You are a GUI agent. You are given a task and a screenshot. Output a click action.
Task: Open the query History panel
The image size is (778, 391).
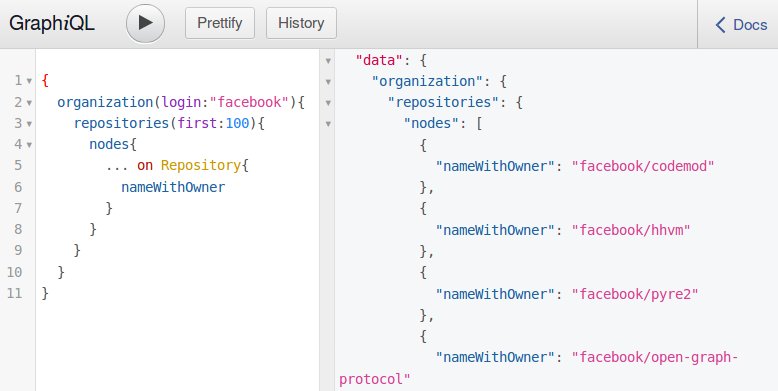(x=301, y=23)
